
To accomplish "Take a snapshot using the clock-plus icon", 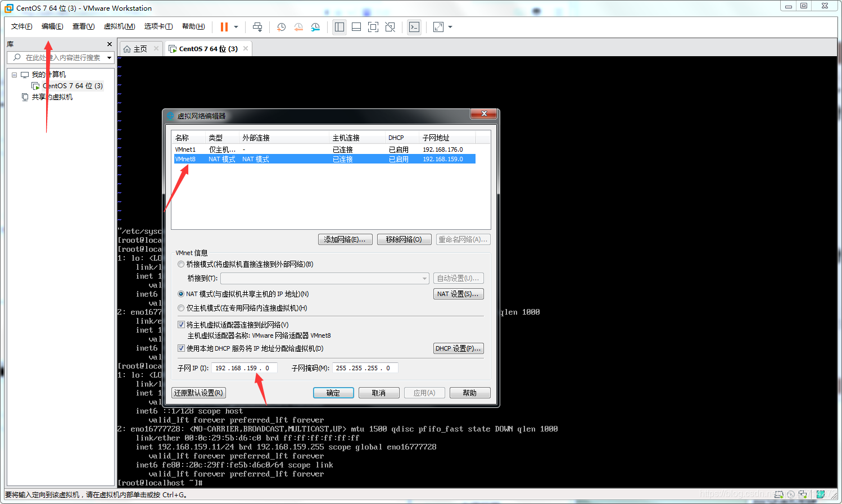I will pos(282,27).
